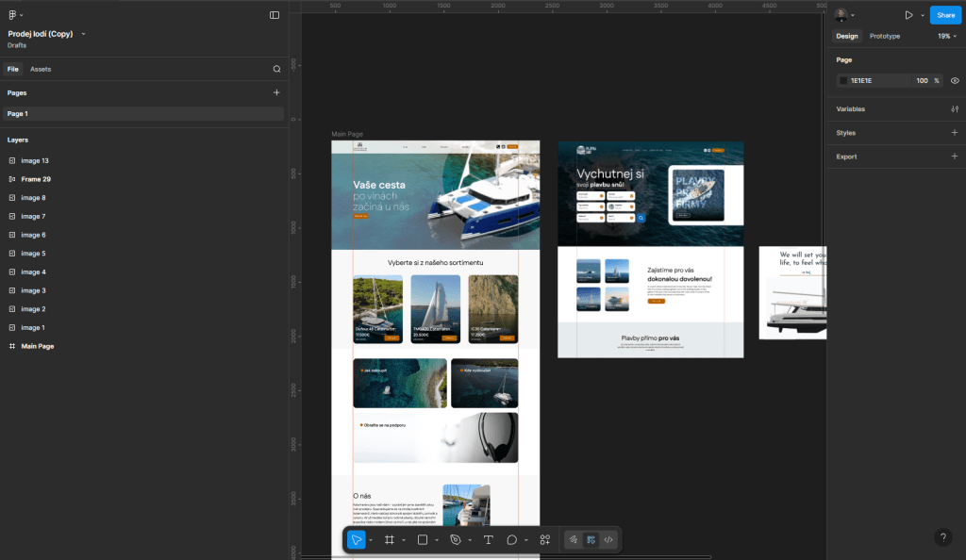
Task: Open the main menu chevron
Action: click(x=22, y=15)
